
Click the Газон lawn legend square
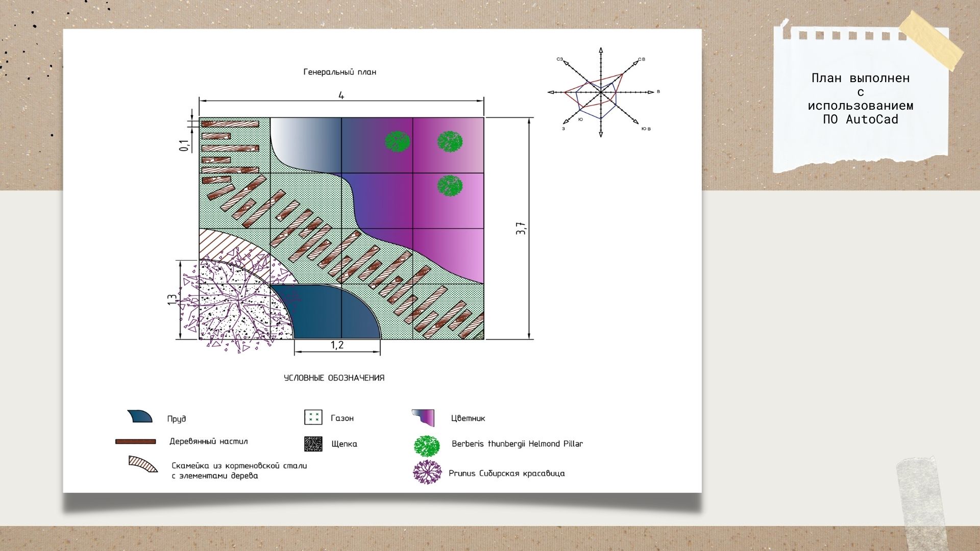click(313, 417)
